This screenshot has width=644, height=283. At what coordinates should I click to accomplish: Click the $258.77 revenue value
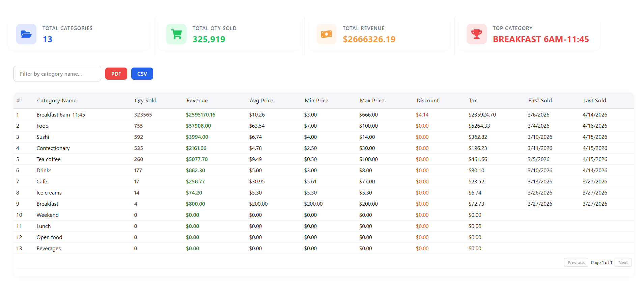pos(195,181)
